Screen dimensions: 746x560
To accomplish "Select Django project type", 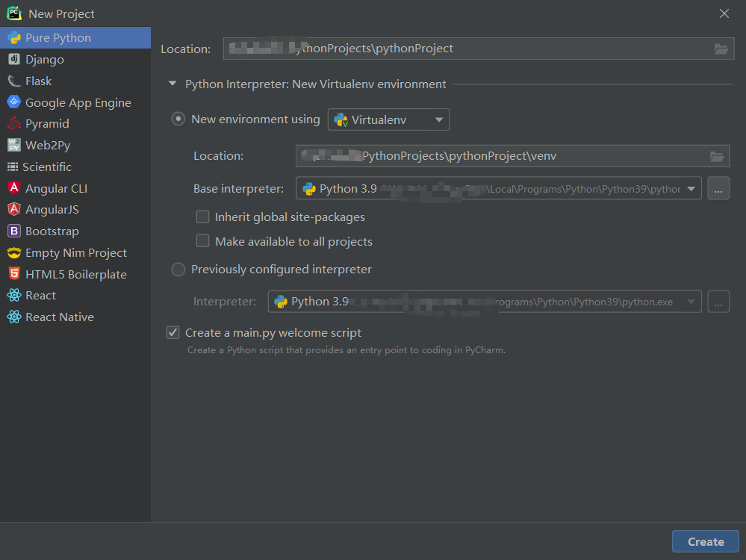I will coord(75,59).
